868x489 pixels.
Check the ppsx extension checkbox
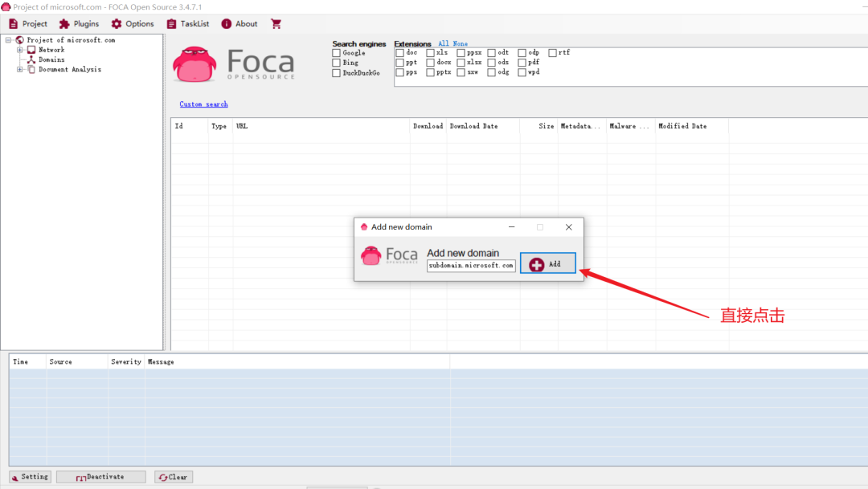461,52
